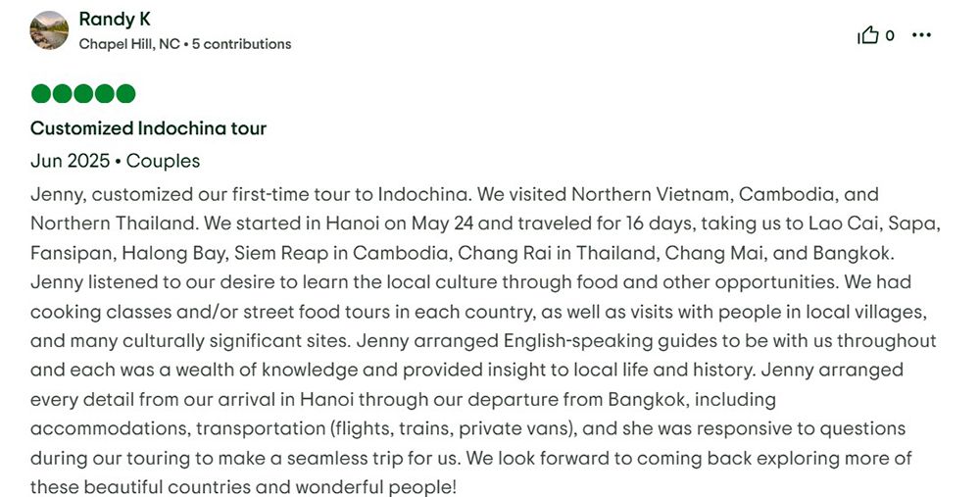Screen dimensions: 980x497
Task: Click "Chang Mai" in the review body
Action: tap(714, 253)
